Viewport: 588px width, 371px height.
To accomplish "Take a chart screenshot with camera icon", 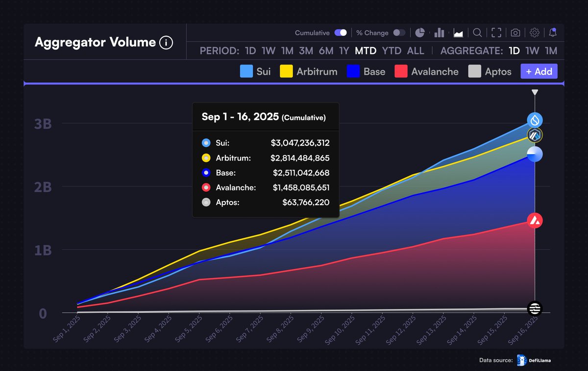I will [515, 32].
